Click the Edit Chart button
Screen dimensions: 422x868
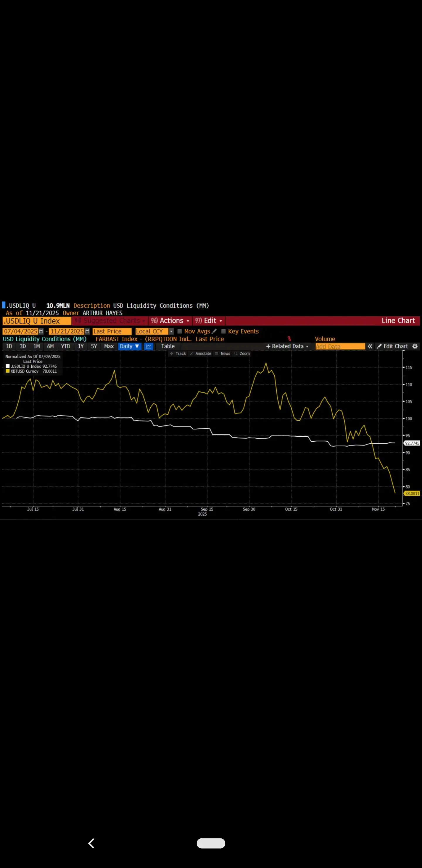(x=392, y=346)
